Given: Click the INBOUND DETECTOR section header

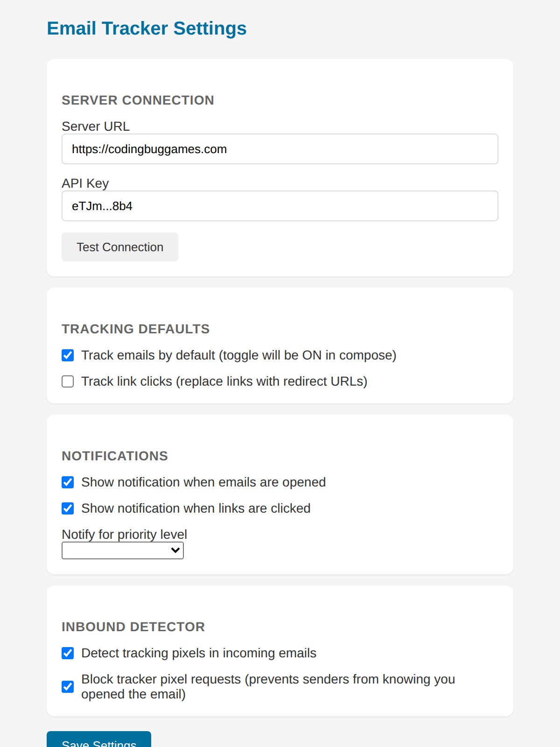Looking at the screenshot, I should tap(133, 627).
